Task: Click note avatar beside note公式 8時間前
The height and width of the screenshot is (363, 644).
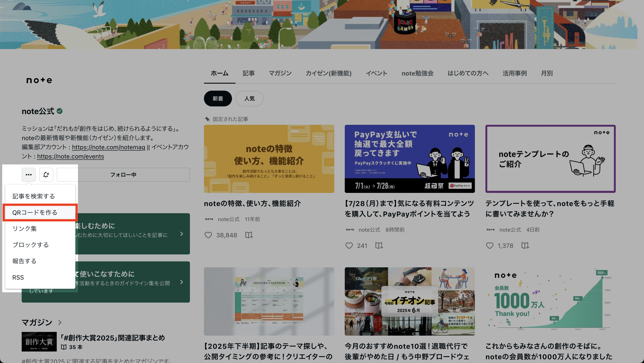Action: 350,230
